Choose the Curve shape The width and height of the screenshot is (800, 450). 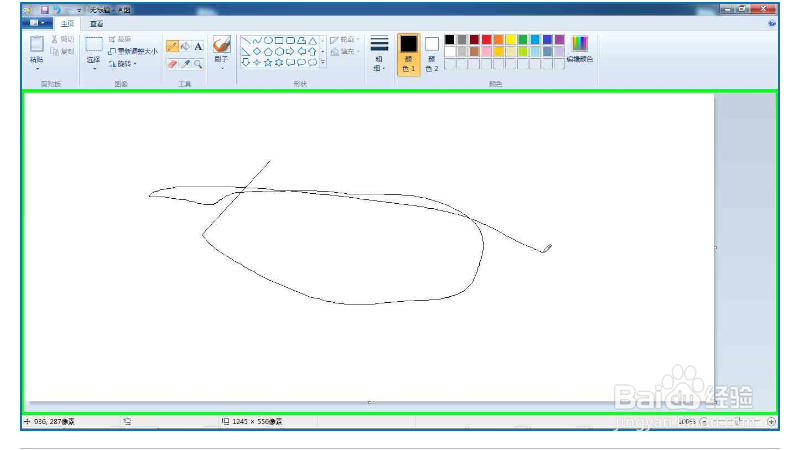pos(257,40)
